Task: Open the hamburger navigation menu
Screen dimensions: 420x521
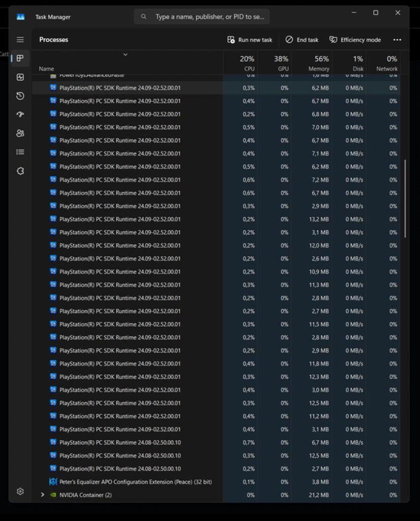Action: click(20, 40)
